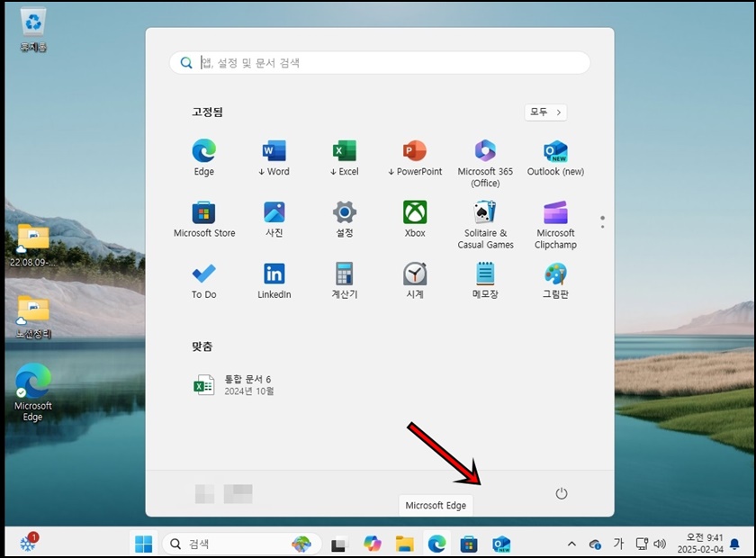
Task: Open the volume speaker tray icon
Action: 660,544
